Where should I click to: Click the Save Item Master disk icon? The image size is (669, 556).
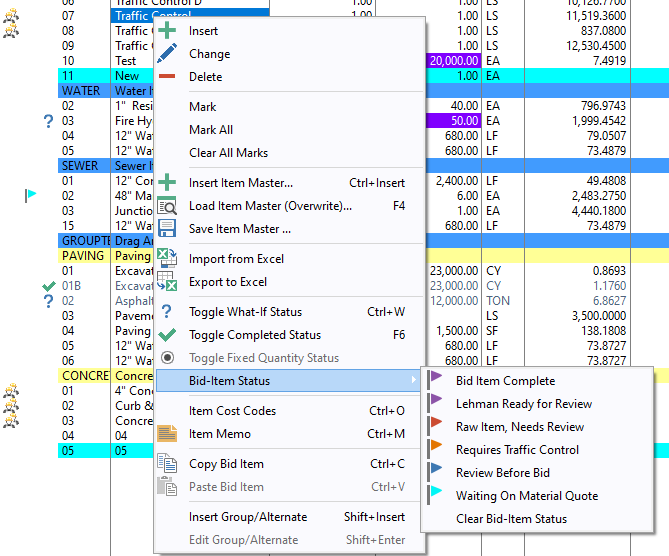[x=168, y=229]
